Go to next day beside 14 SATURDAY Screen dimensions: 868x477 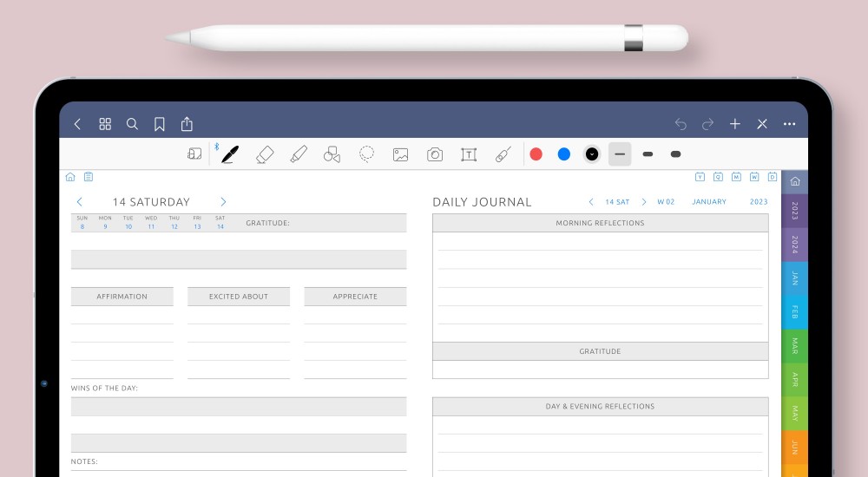coord(223,202)
